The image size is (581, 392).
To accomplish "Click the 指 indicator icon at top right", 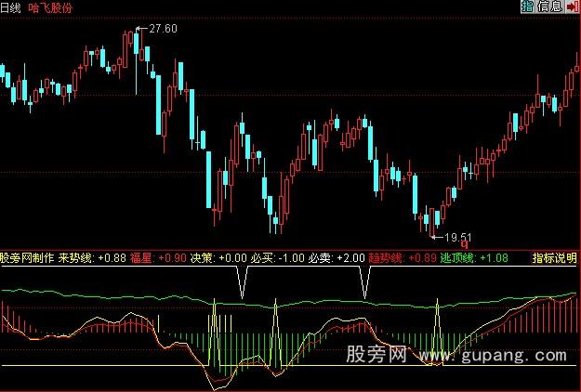I will click(527, 7).
